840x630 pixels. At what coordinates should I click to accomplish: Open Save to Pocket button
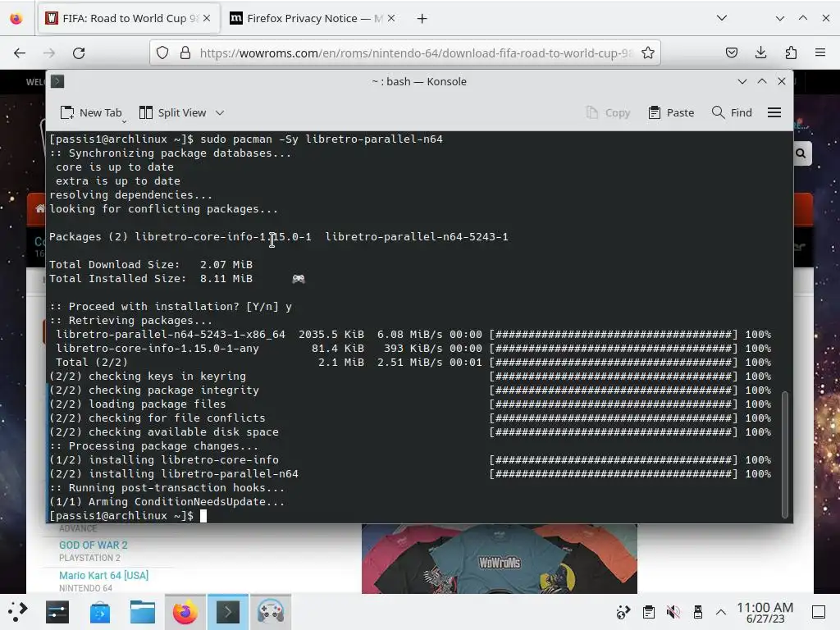click(732, 53)
